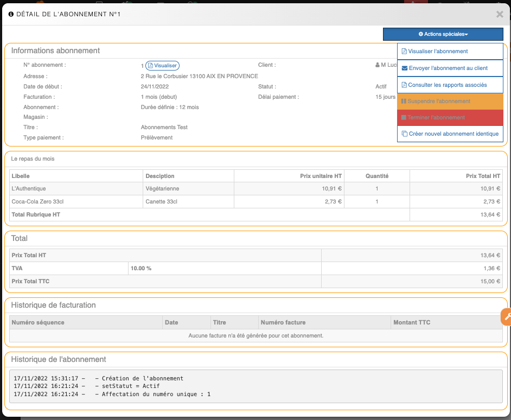Click the L'Authentique row in products table
The image size is (511, 420).
click(29, 189)
